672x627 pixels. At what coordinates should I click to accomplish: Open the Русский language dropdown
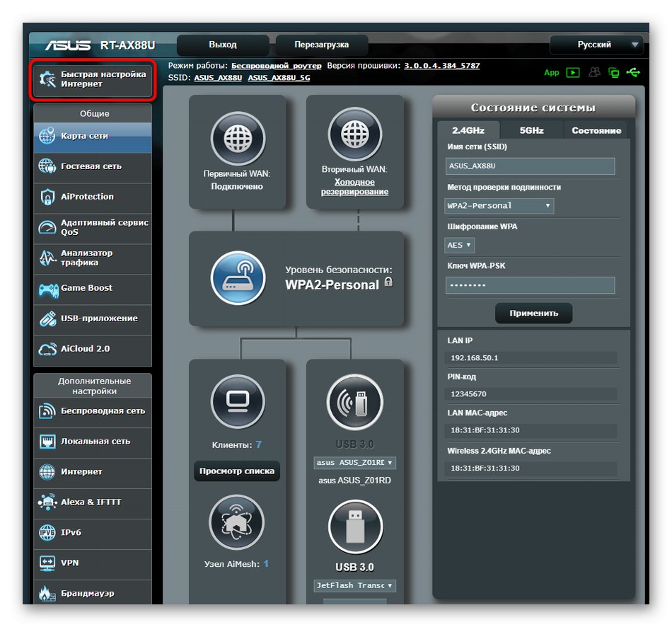click(x=596, y=45)
